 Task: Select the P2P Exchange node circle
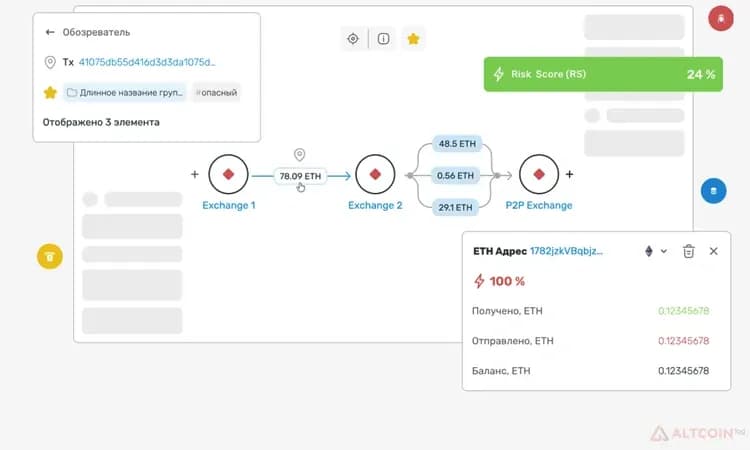pos(539,174)
